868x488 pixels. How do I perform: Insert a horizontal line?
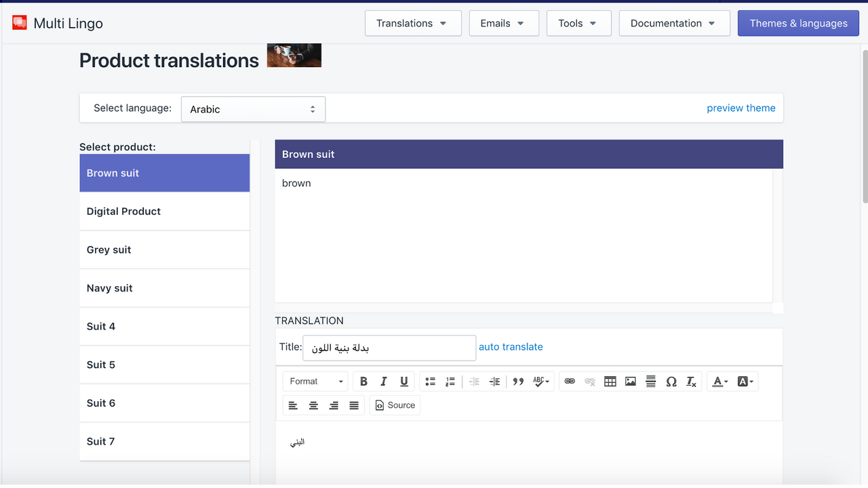(x=651, y=382)
